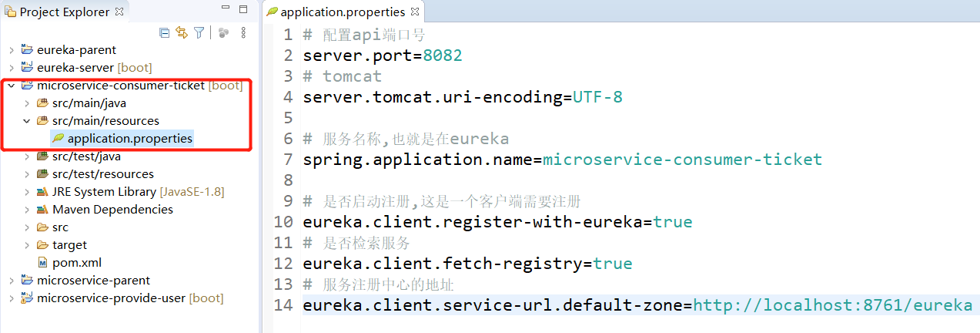Select pom.xml in the project tree
The height and width of the screenshot is (333, 980).
(x=77, y=263)
